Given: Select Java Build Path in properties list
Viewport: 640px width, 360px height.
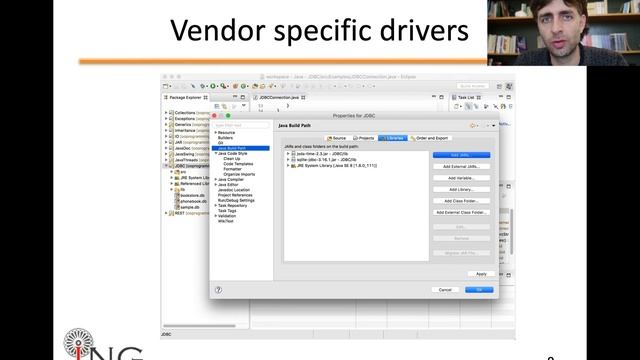Looking at the screenshot, I should pos(241,148).
